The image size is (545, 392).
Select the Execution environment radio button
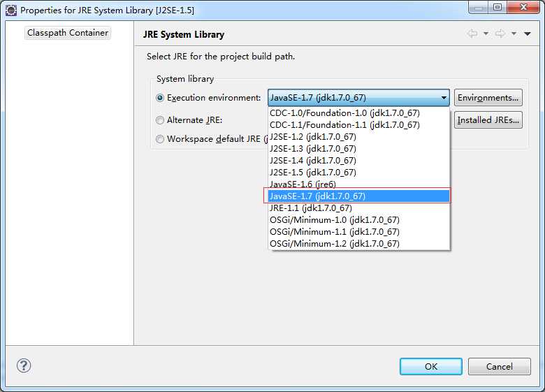[x=160, y=98]
